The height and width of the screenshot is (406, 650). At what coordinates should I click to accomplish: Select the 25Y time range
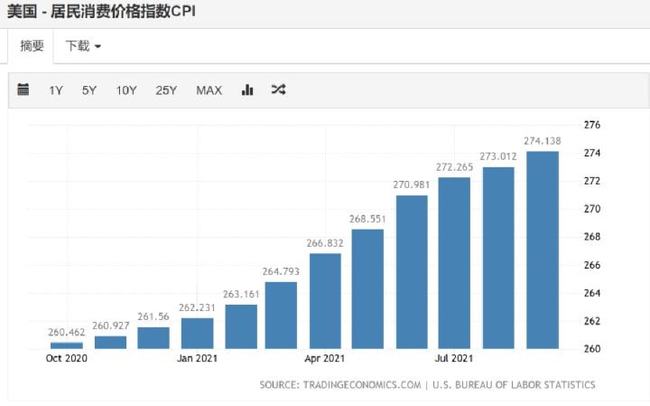(x=166, y=90)
